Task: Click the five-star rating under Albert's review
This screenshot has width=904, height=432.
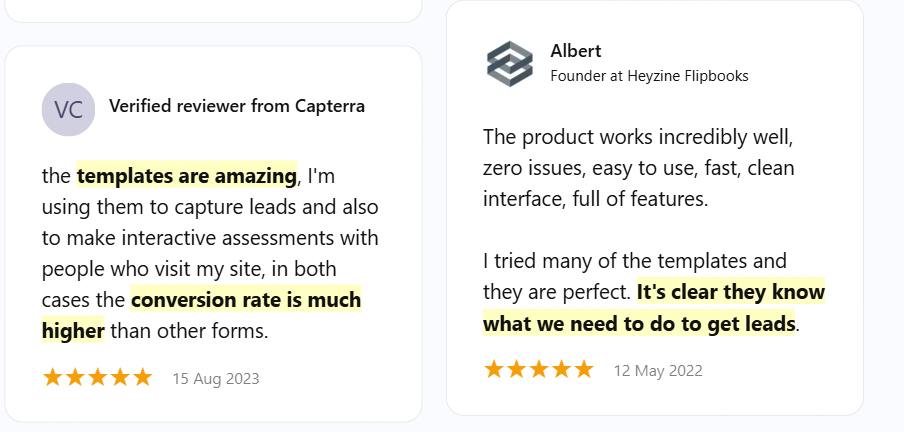Action: point(538,370)
